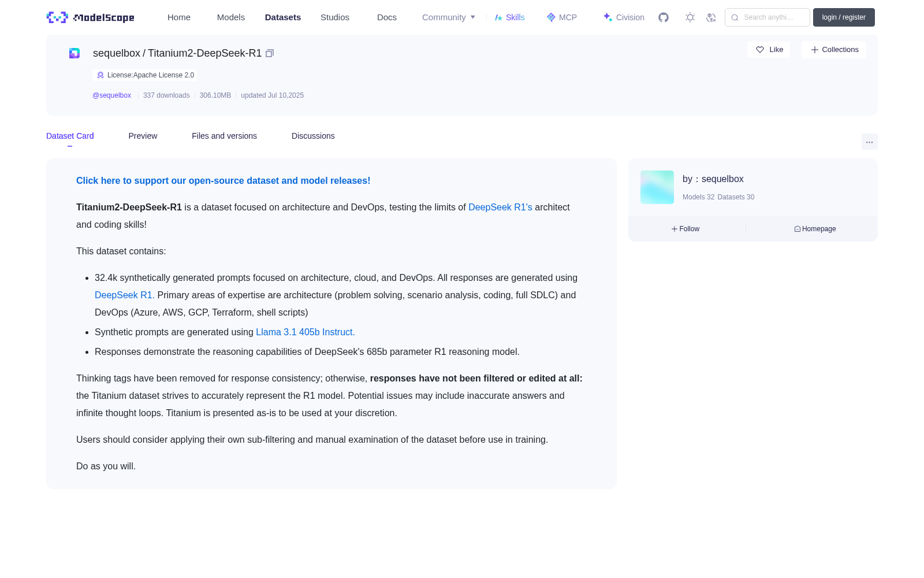
Task: Click the bold Titanium2-DeepSeek-R1 text in description
Action: [129, 207]
